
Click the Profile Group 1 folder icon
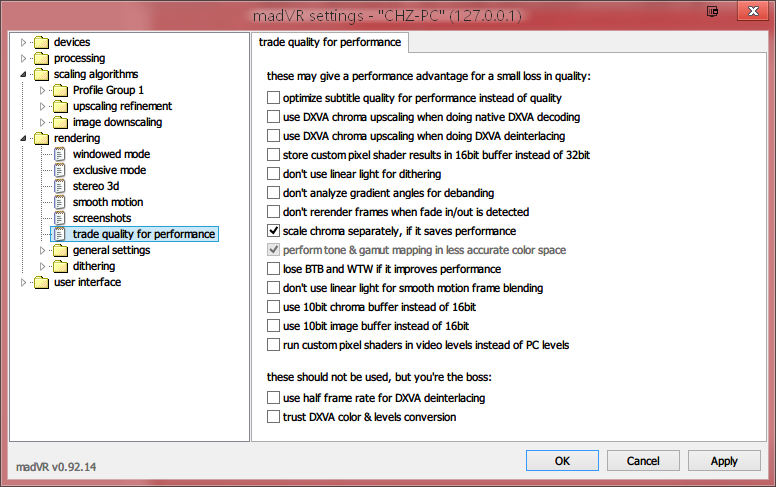click(60, 91)
